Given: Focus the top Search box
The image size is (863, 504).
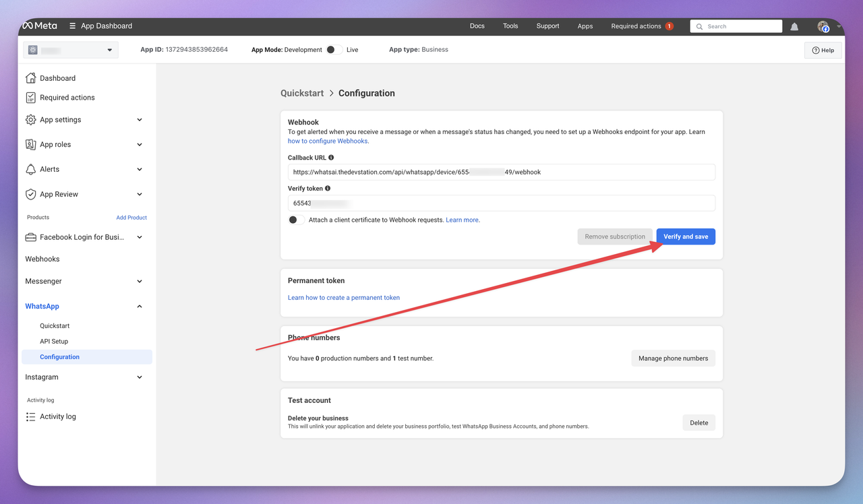Looking at the screenshot, I should click(736, 26).
